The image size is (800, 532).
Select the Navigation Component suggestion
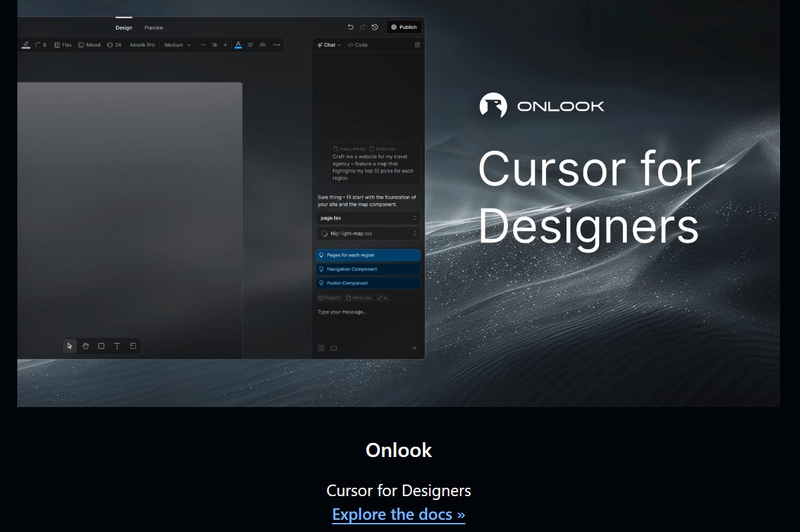click(368, 269)
